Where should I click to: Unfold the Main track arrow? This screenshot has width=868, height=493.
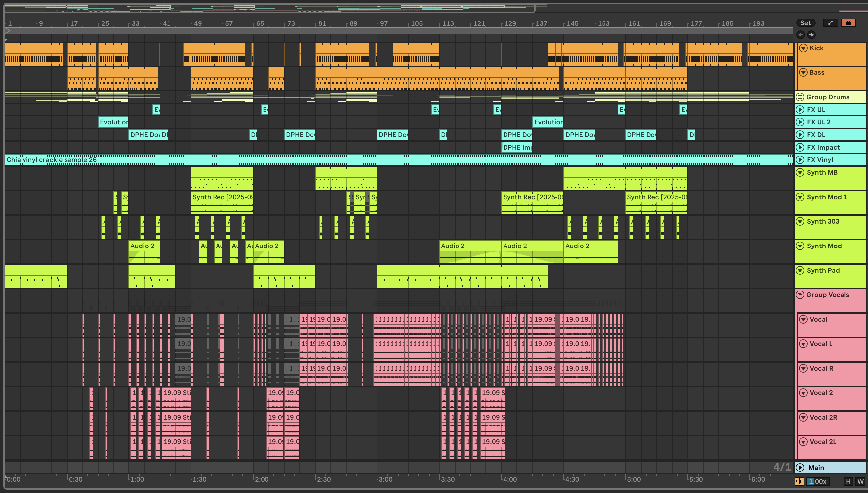click(800, 468)
